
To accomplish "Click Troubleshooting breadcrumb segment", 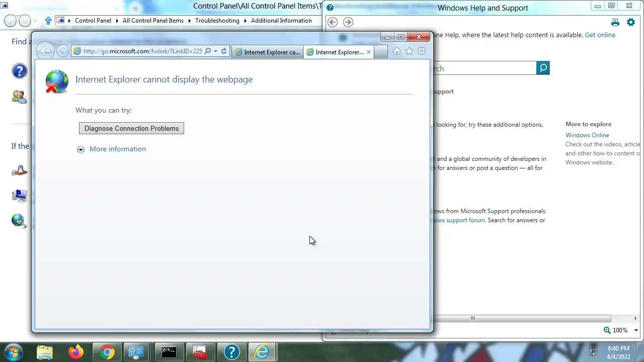I will [217, 21].
